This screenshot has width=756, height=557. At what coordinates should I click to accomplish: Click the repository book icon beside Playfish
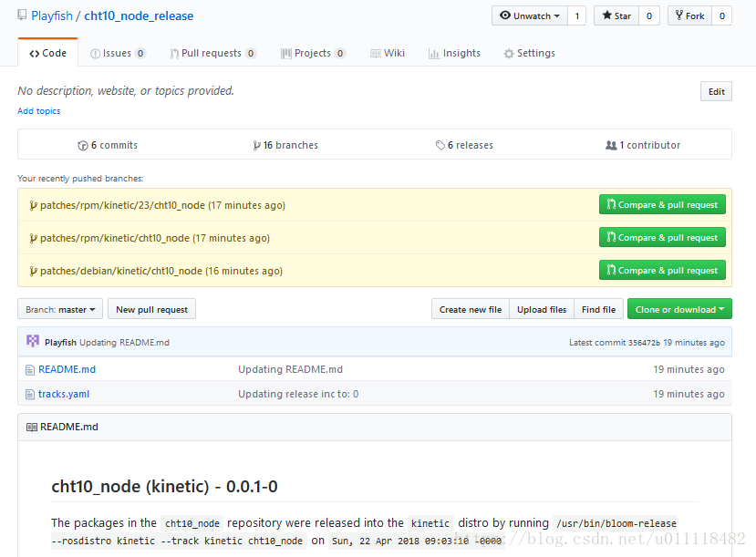22,15
